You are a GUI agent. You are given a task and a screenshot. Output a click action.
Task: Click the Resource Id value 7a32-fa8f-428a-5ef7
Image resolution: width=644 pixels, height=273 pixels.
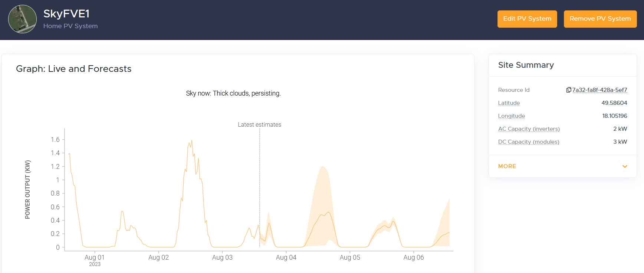pos(599,90)
